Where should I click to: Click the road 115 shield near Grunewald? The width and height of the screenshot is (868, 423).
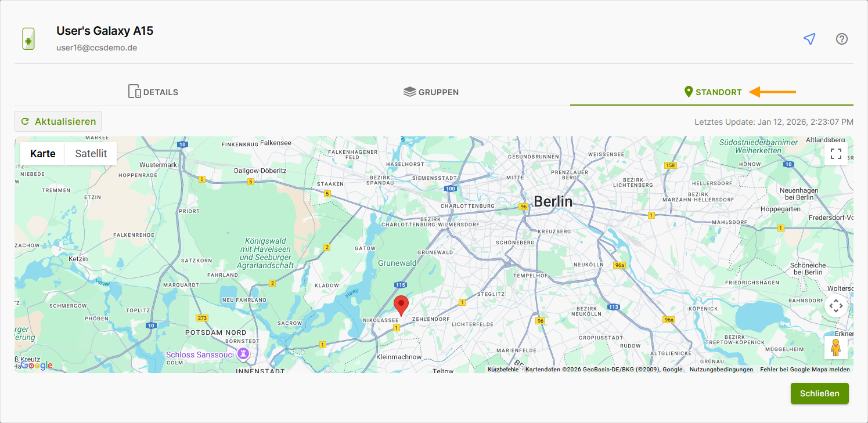[x=400, y=285]
